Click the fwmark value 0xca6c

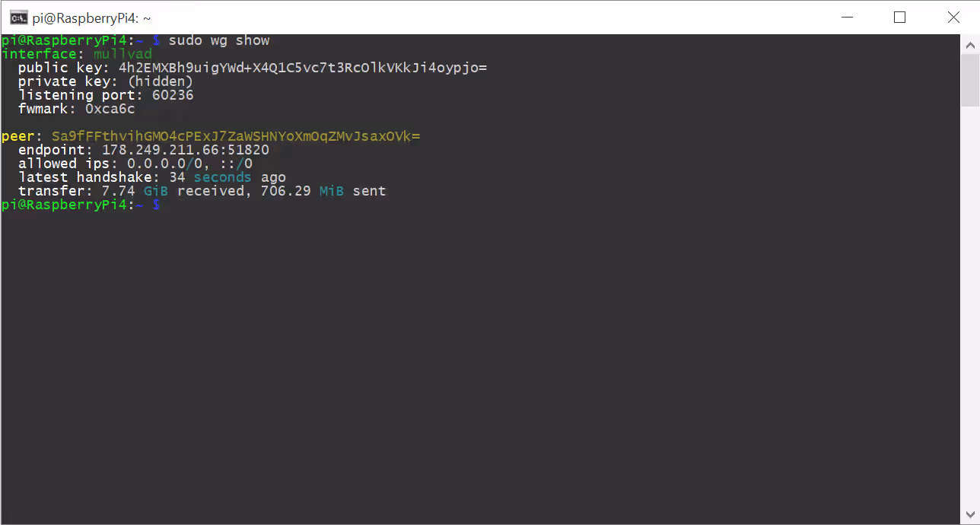click(x=110, y=109)
